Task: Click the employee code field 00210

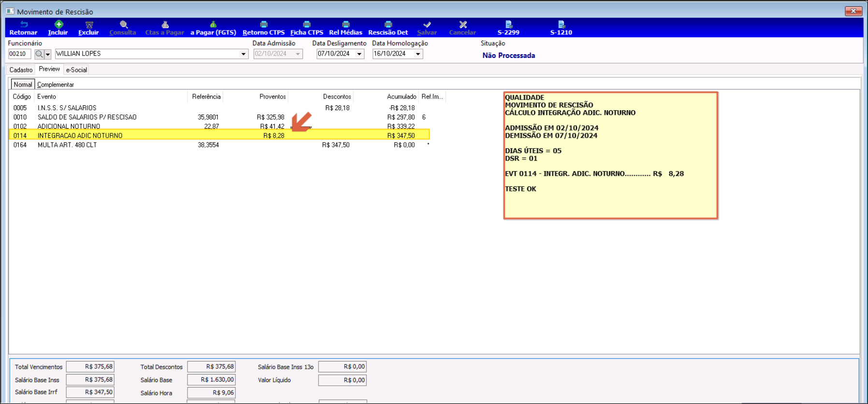Action: click(x=19, y=54)
